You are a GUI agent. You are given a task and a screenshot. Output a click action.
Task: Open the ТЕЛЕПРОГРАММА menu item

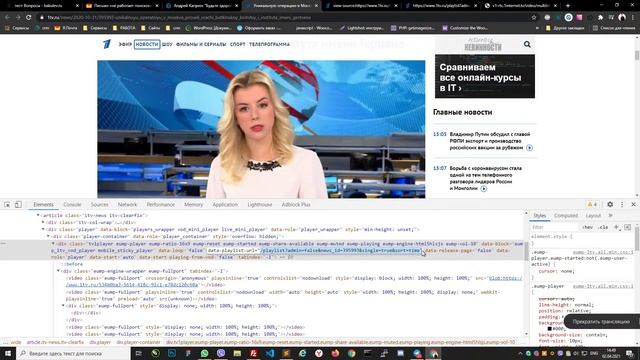[269, 44]
